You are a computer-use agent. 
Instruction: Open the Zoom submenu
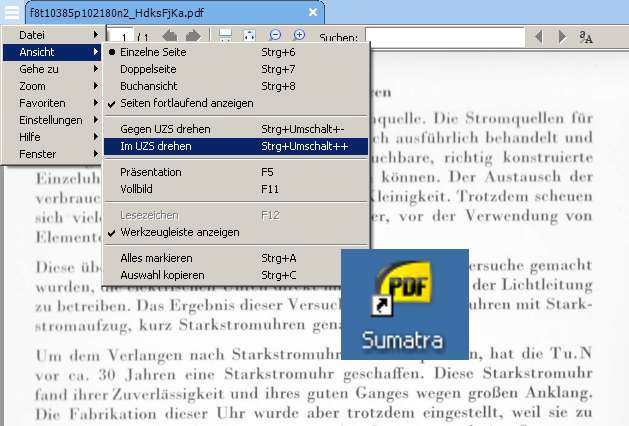[x=53, y=86]
